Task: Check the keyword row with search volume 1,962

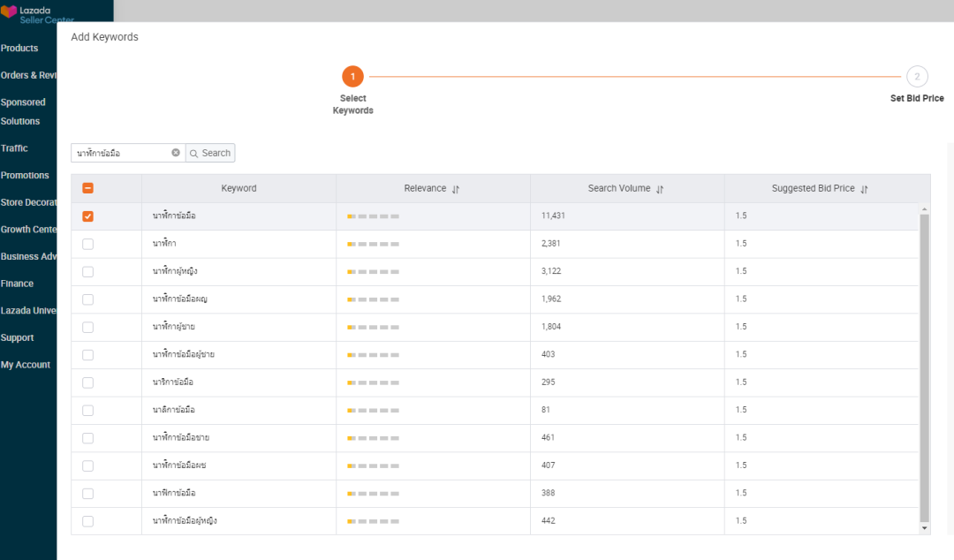Action: [87, 299]
